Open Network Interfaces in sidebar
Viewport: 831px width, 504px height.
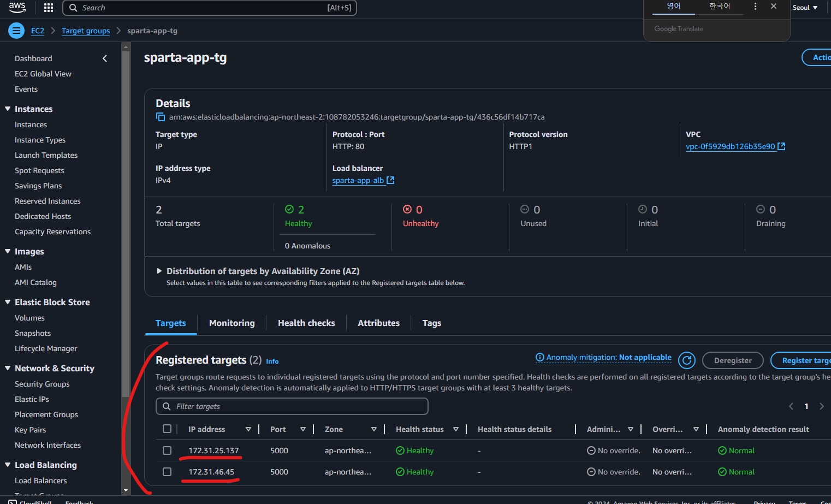click(48, 445)
